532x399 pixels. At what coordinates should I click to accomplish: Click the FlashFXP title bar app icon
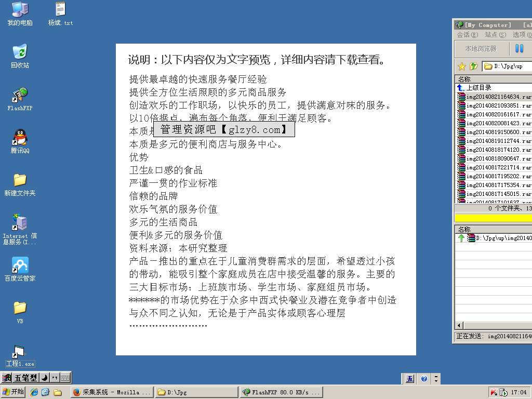(459, 25)
